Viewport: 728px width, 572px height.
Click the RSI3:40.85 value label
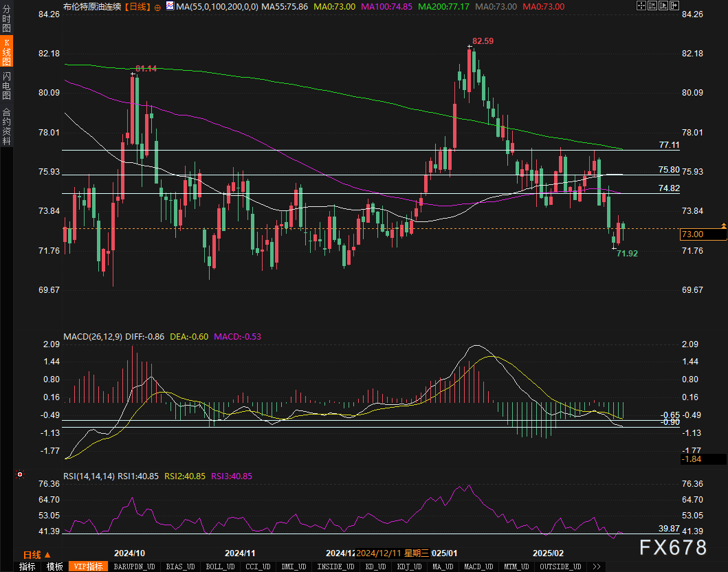click(x=232, y=476)
